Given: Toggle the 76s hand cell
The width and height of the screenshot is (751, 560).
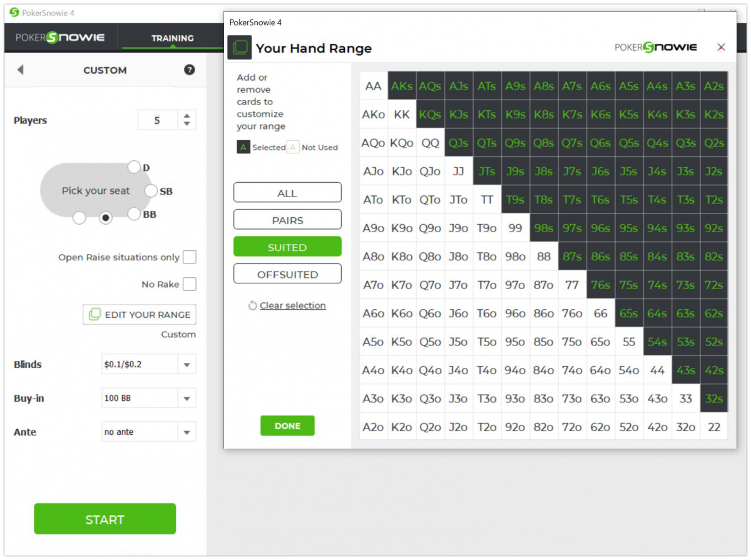Looking at the screenshot, I should click(600, 285).
